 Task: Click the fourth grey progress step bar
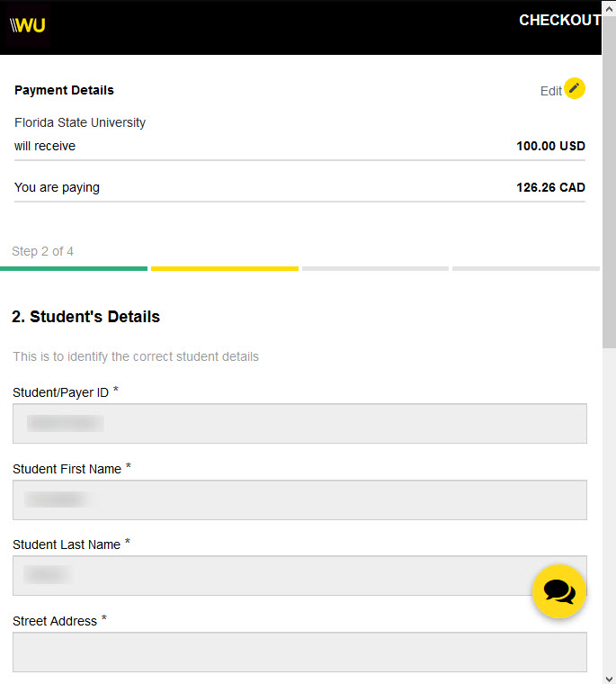click(x=526, y=269)
